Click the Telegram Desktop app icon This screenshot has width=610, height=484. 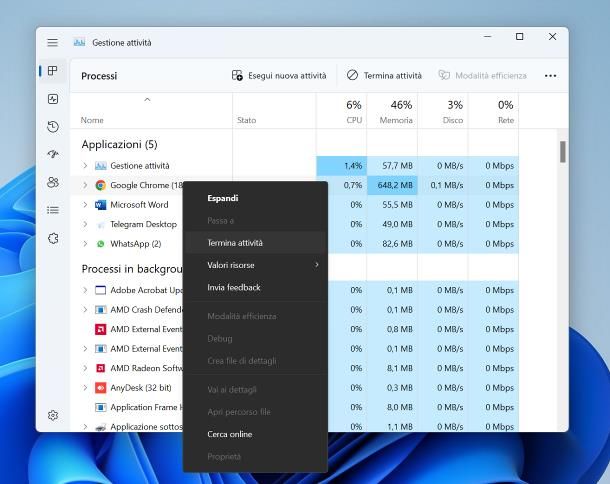coord(100,224)
